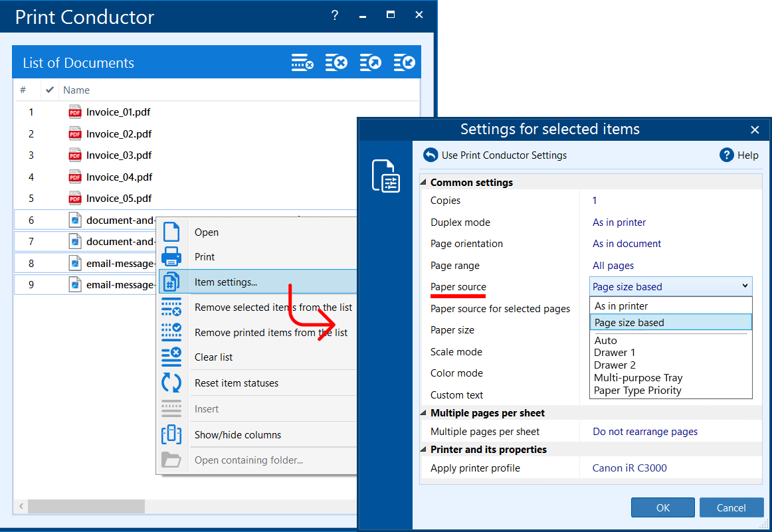
Task: Click the printer icon in context menu
Action: tap(171, 257)
